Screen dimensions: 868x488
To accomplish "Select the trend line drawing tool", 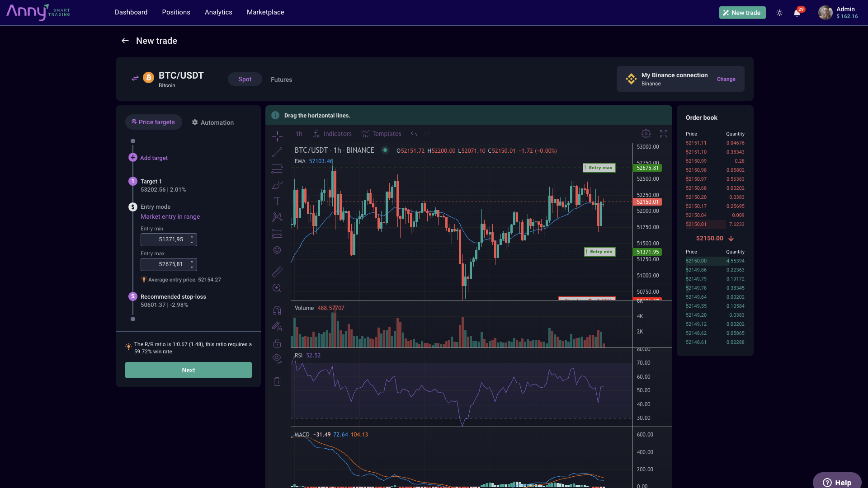I will click(x=277, y=152).
